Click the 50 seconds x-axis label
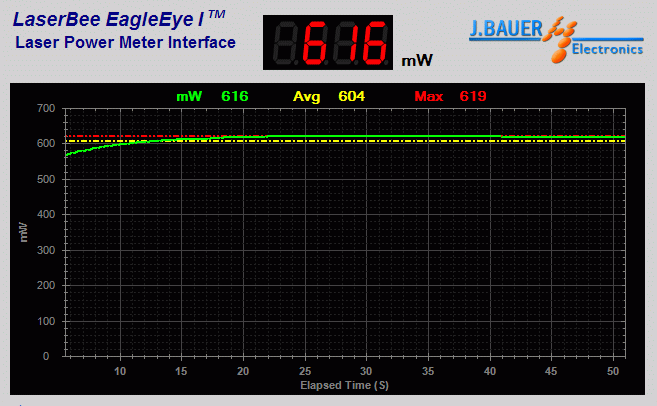Image resolution: width=657 pixels, height=406 pixels. click(613, 371)
